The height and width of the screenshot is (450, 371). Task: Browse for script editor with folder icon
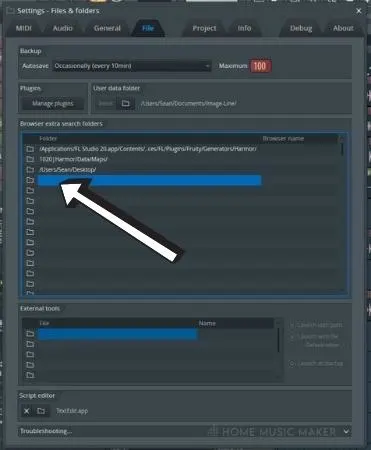[41, 411]
